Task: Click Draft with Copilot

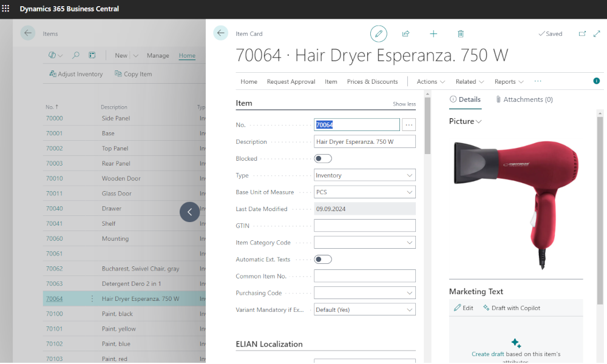Action: click(512, 308)
